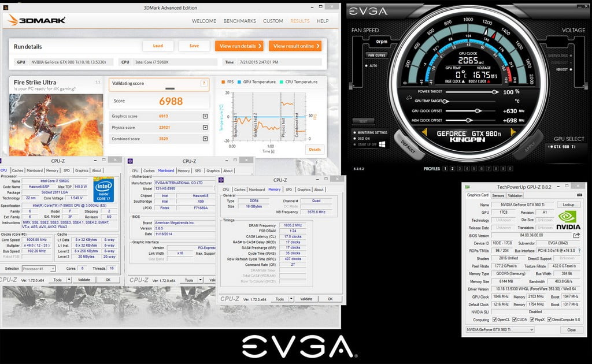Click the EVGA logo atop Precision X
The image size is (592, 364).
click(x=366, y=10)
